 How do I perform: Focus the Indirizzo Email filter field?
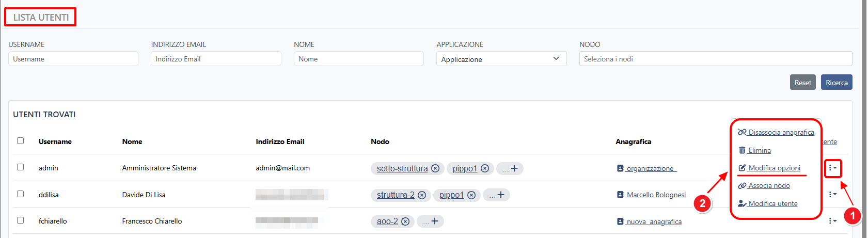click(x=216, y=59)
